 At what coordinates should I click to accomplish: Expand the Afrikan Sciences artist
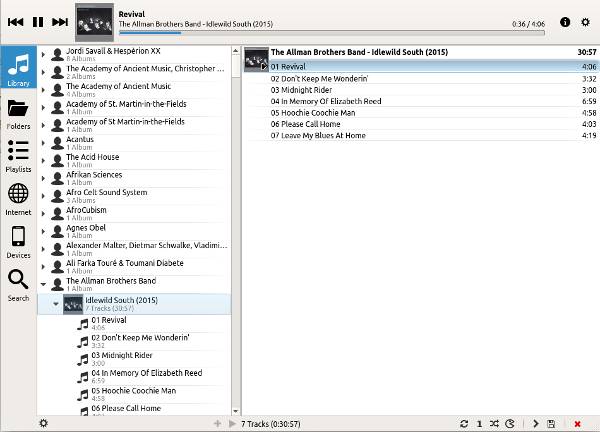click(x=43, y=178)
